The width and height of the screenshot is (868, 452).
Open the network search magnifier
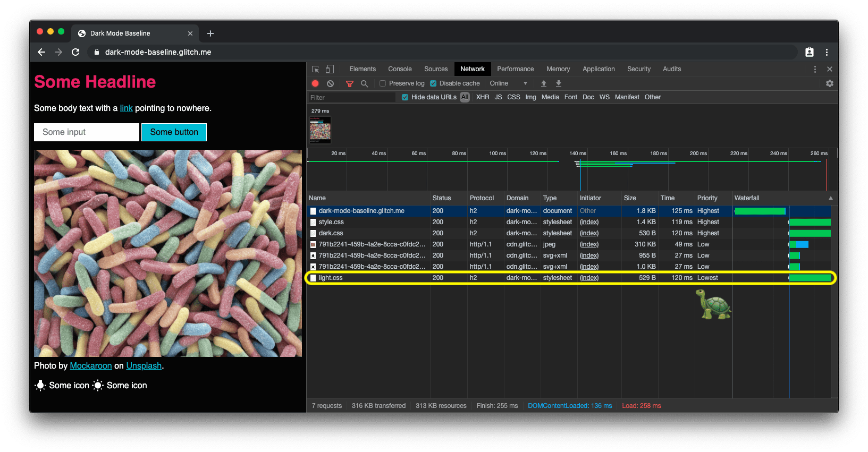point(364,83)
